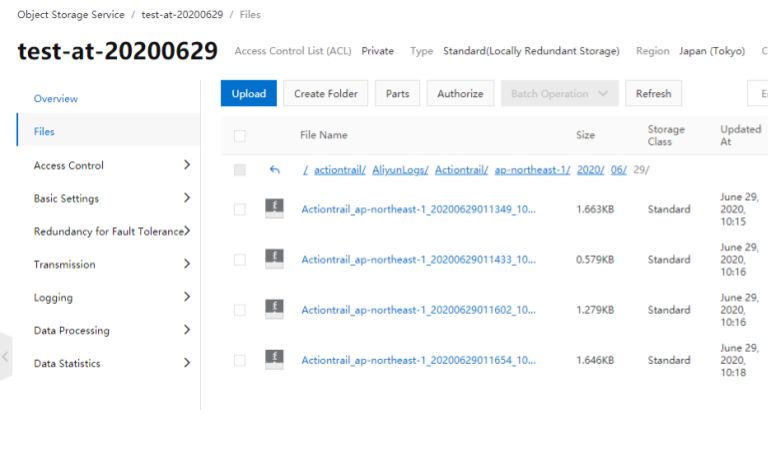Click file icon for Actiontrail log 20200629011433
Screen dimensions: 773x457
click(274, 259)
